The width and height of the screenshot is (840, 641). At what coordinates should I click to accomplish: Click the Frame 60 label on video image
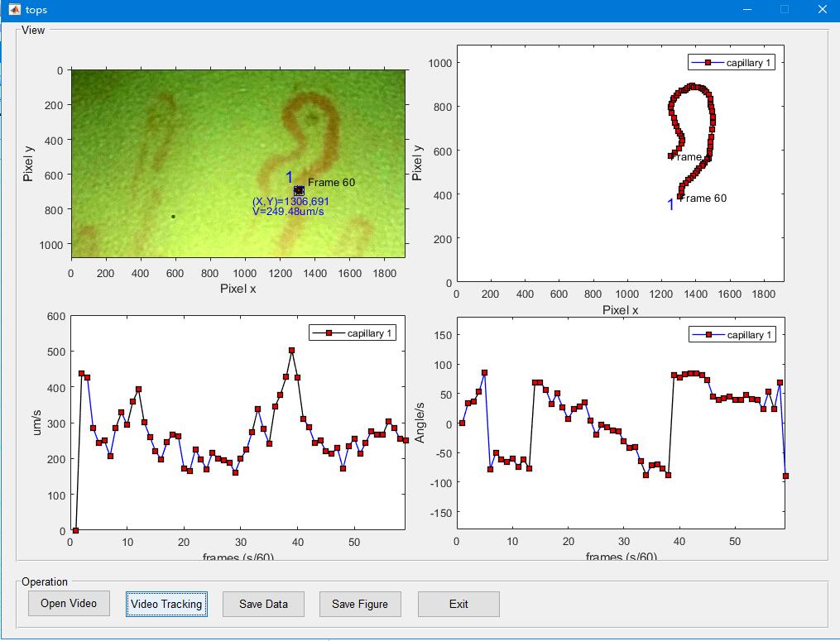pos(331,182)
